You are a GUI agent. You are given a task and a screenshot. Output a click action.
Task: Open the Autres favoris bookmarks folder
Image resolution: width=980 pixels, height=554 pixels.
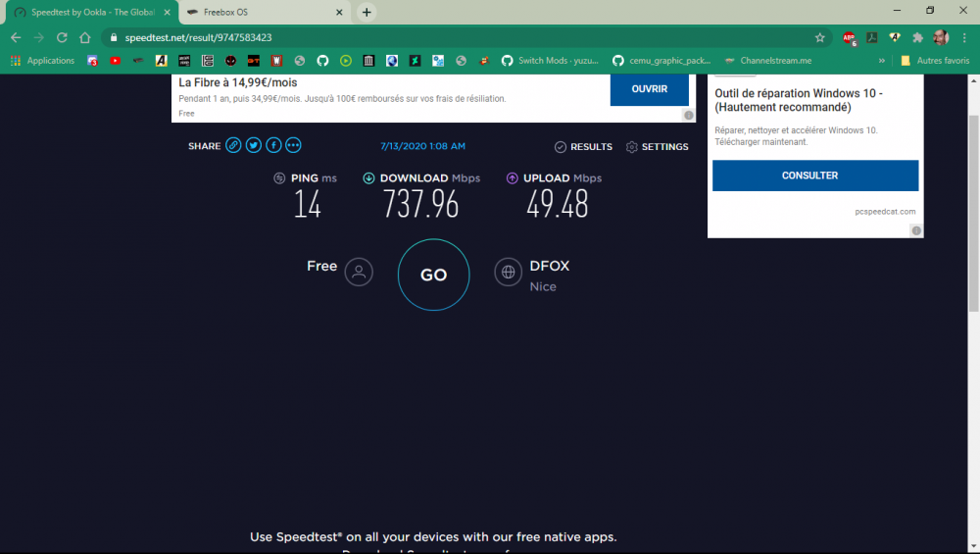point(934,61)
